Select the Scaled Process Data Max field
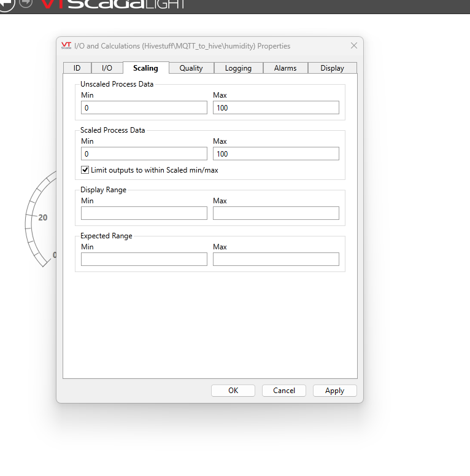The height and width of the screenshot is (476, 470). (x=275, y=154)
